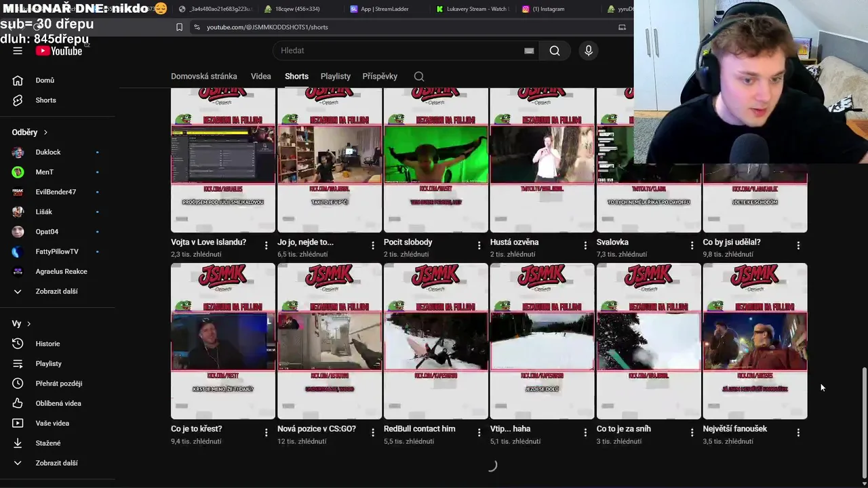The height and width of the screenshot is (488, 868).
Task: Open FattyPillowTV subscription channel
Action: (x=58, y=251)
